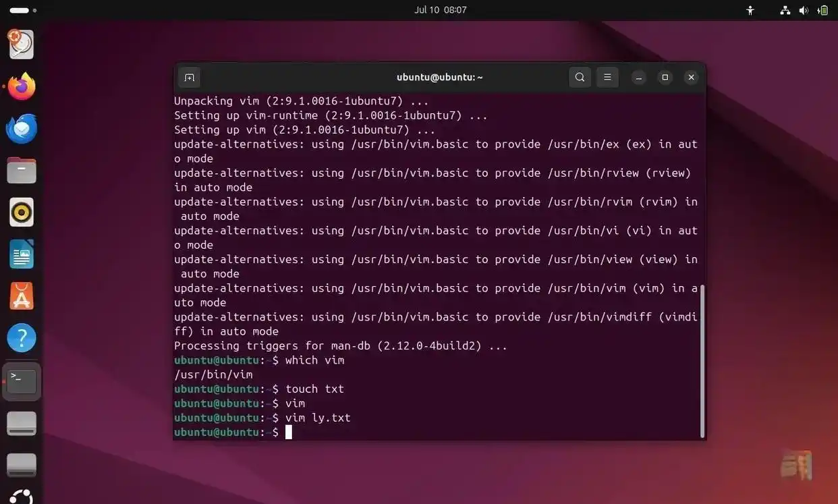
Task: Launch Thunderbird Mail from the dock
Action: [x=22, y=128]
